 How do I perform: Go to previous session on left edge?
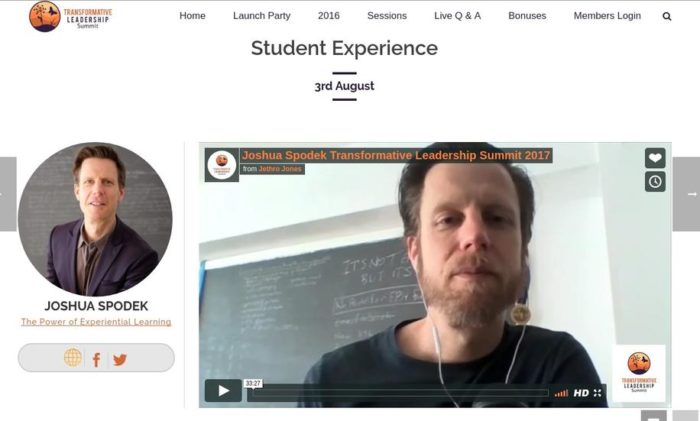8,194
